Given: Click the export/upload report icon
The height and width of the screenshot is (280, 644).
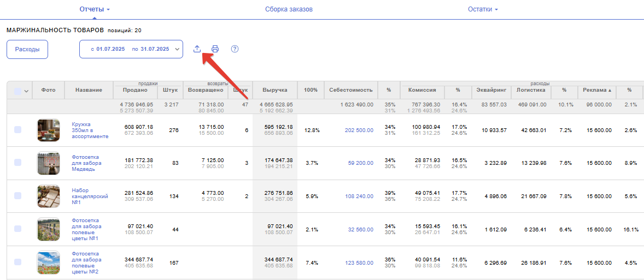Looking at the screenshot, I should click(x=197, y=49).
